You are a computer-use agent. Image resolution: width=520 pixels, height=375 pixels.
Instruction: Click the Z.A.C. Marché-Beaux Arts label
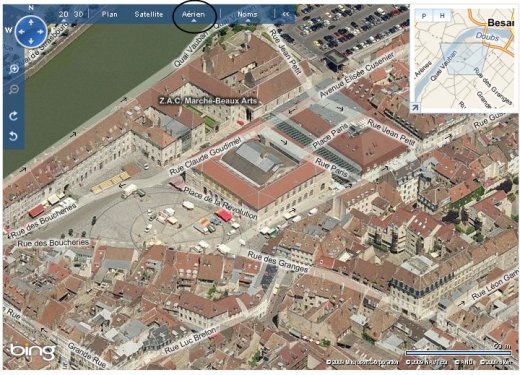tap(208, 101)
